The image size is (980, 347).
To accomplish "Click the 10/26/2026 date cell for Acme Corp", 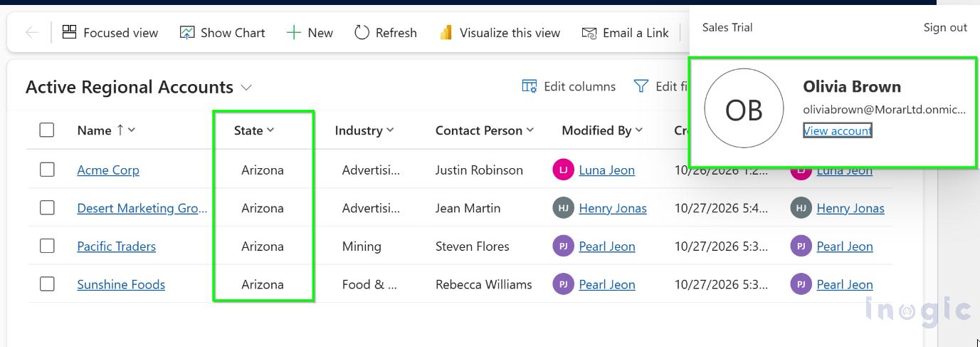I will point(721,170).
